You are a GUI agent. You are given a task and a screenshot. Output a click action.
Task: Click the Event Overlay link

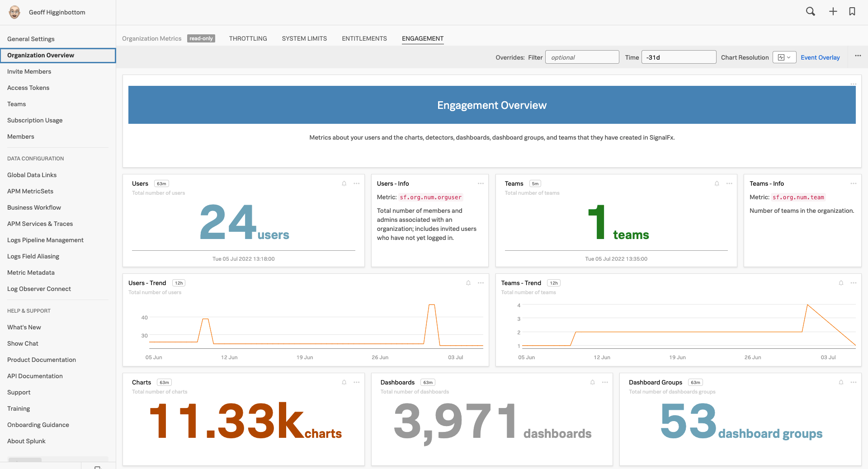(820, 57)
